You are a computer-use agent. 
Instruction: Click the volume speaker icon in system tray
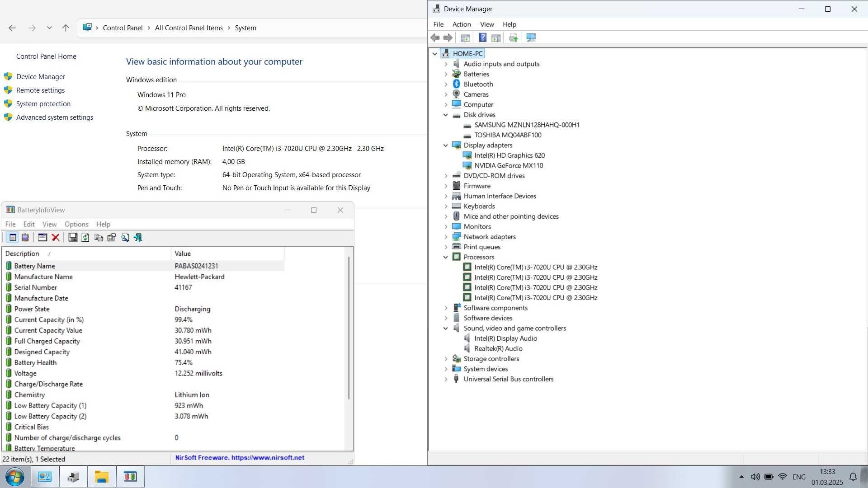(x=755, y=477)
